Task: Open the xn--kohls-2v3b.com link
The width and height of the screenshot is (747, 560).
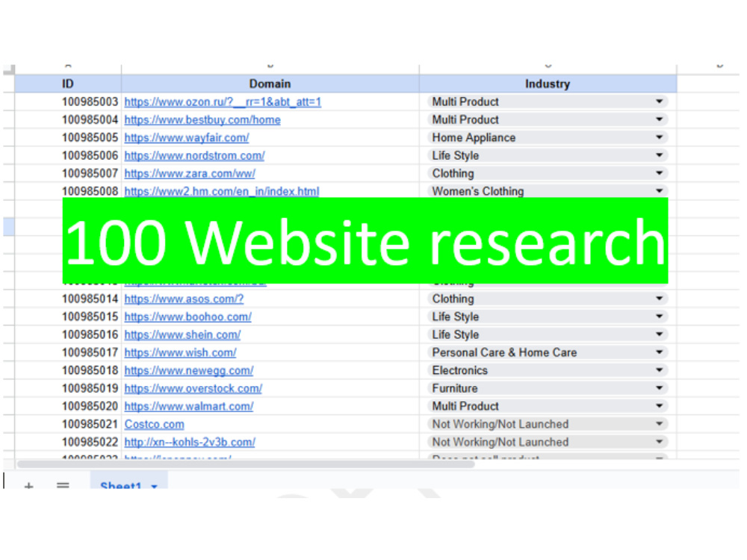Action: 190,442
